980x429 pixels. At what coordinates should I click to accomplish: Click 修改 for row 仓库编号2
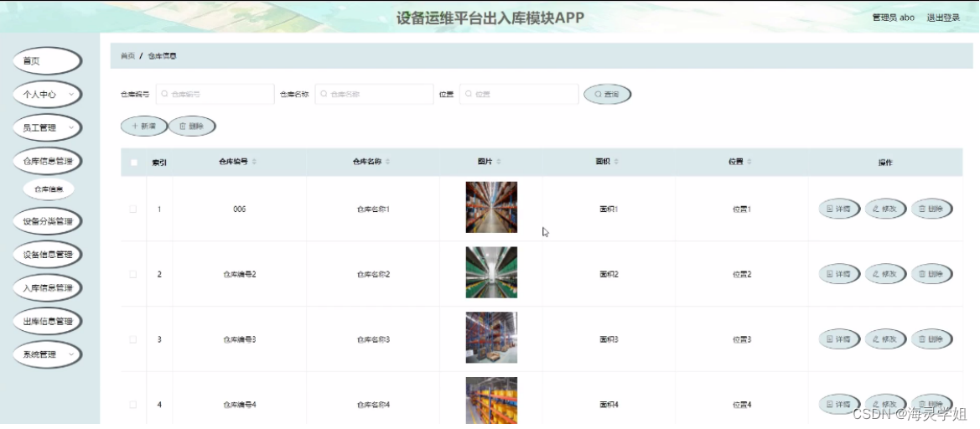click(885, 274)
